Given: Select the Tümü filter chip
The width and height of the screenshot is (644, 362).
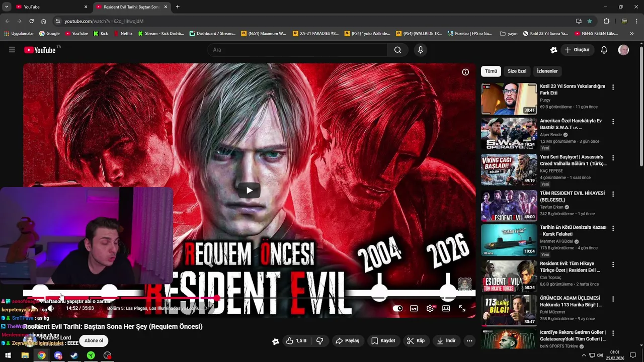Looking at the screenshot, I should click(x=491, y=71).
